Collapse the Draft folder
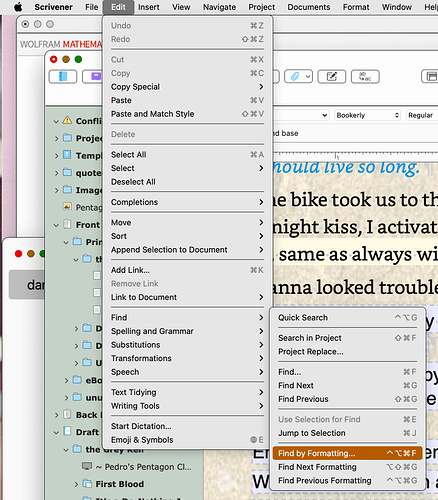 (56, 432)
